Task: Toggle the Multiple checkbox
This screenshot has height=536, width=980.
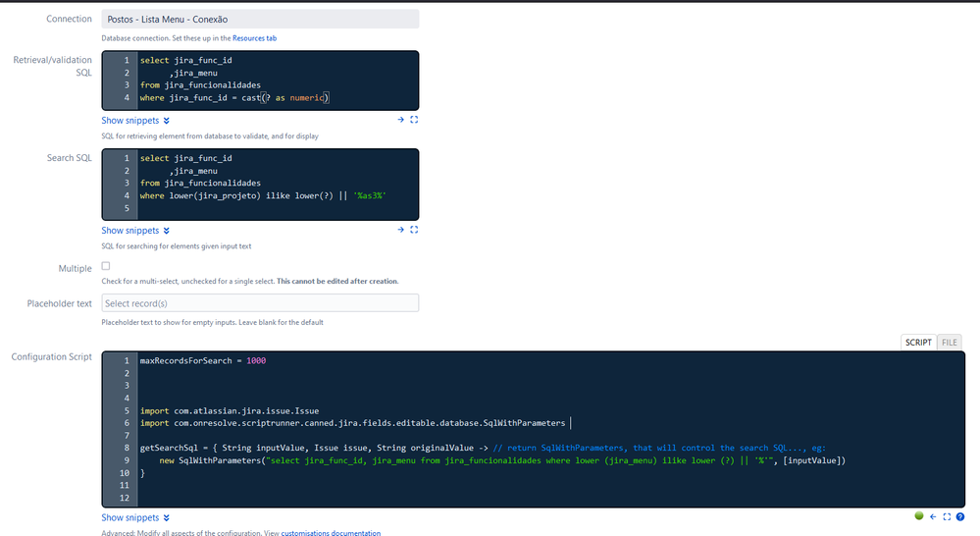Action: pos(106,266)
